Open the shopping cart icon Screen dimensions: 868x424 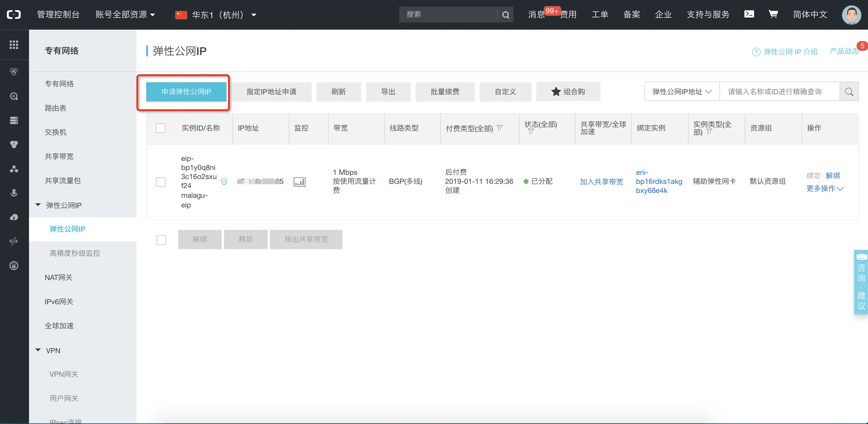coord(773,14)
